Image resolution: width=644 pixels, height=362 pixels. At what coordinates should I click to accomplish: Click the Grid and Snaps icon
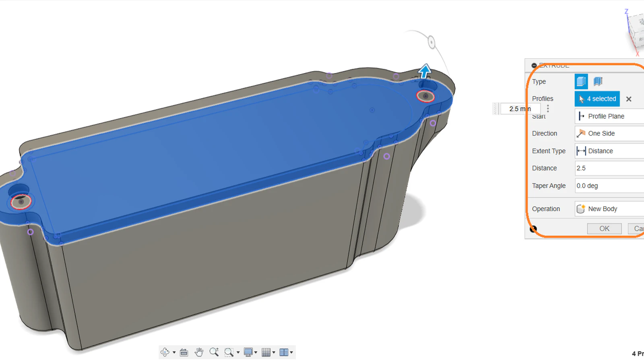266,352
